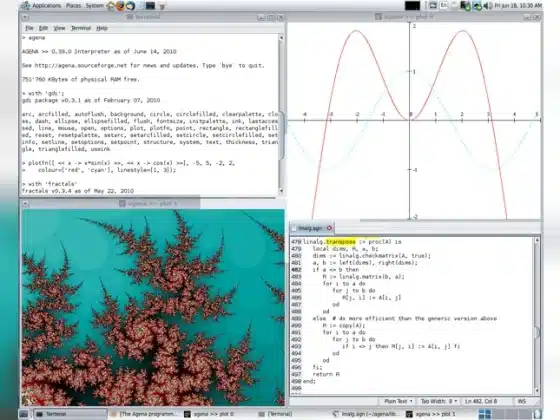This screenshot has width=560, height=420.
Task: Open the Tab Width dropdown in the status bar
Action: point(439,401)
